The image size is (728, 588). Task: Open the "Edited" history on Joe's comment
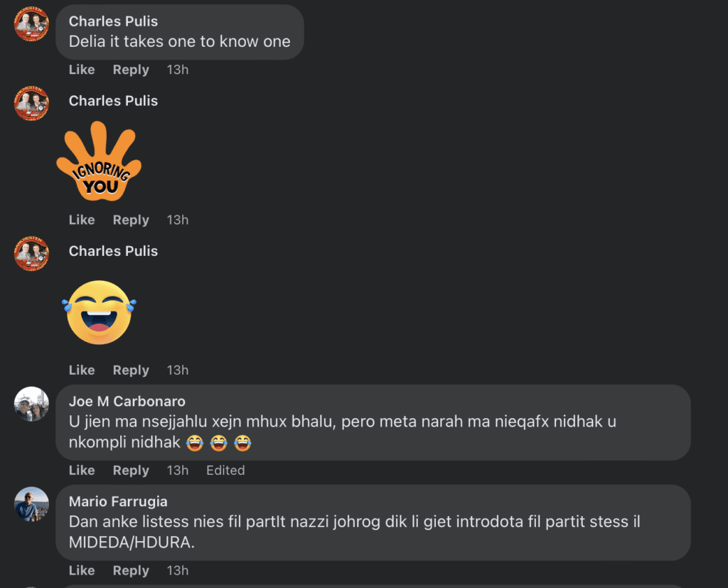(225, 470)
